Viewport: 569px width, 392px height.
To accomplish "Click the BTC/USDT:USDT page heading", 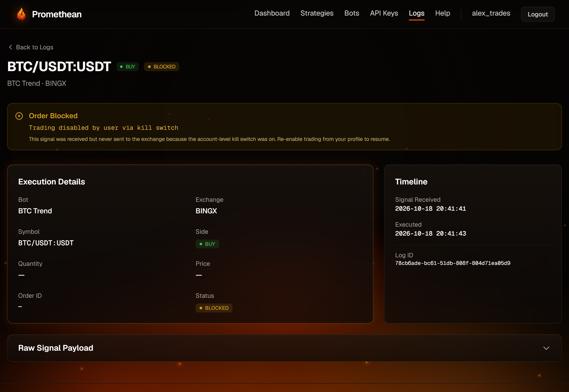I will pos(59,67).
